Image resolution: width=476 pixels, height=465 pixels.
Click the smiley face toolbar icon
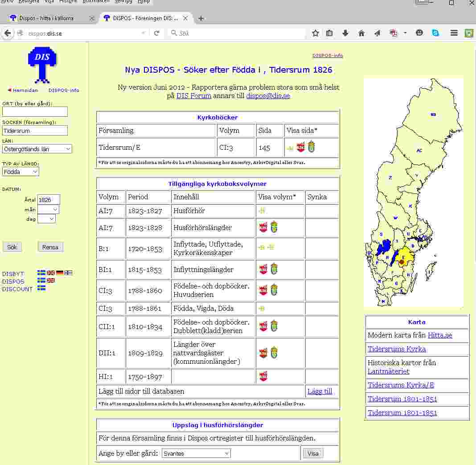pos(419,33)
